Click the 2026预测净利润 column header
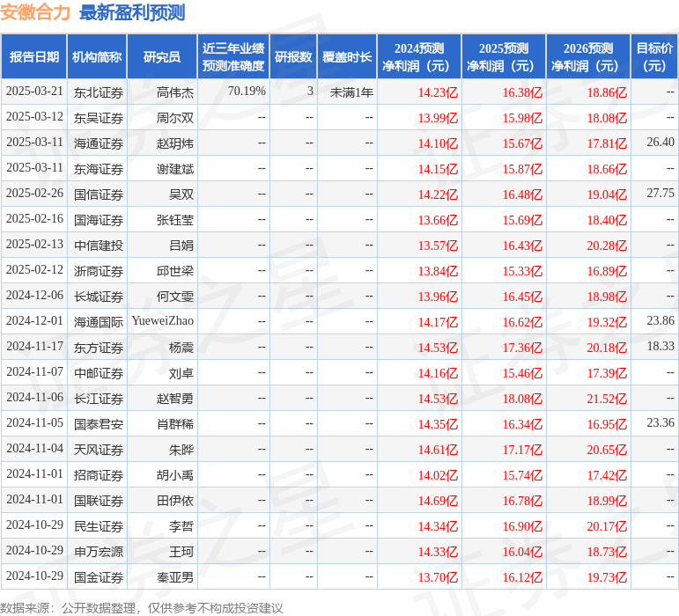679x616 pixels. pos(588,56)
